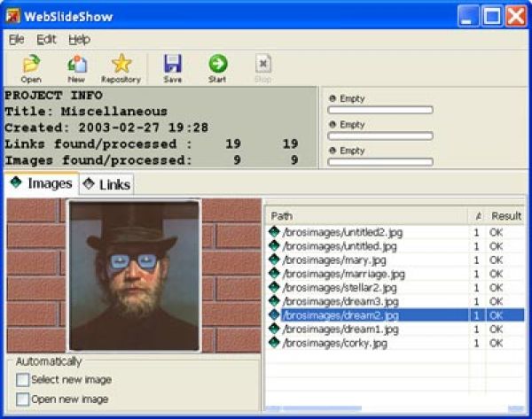Click the third Empty progress bar
The height and width of the screenshot is (419, 532).
coord(380,162)
